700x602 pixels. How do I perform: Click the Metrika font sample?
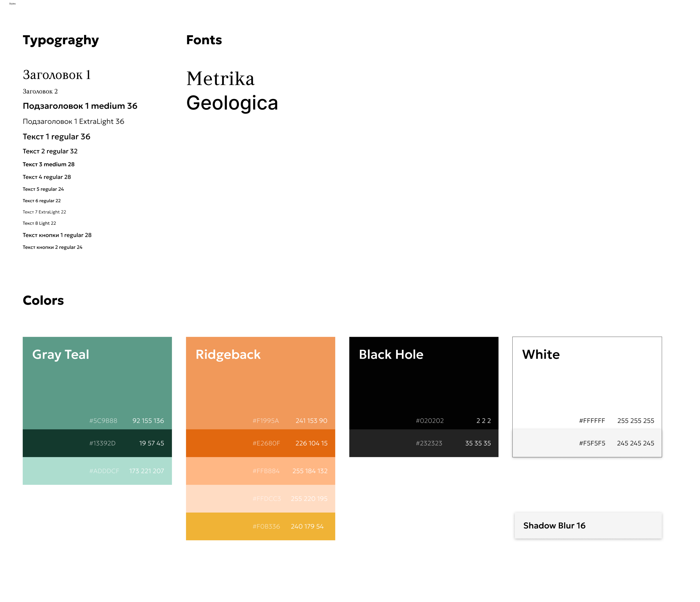[x=220, y=79]
